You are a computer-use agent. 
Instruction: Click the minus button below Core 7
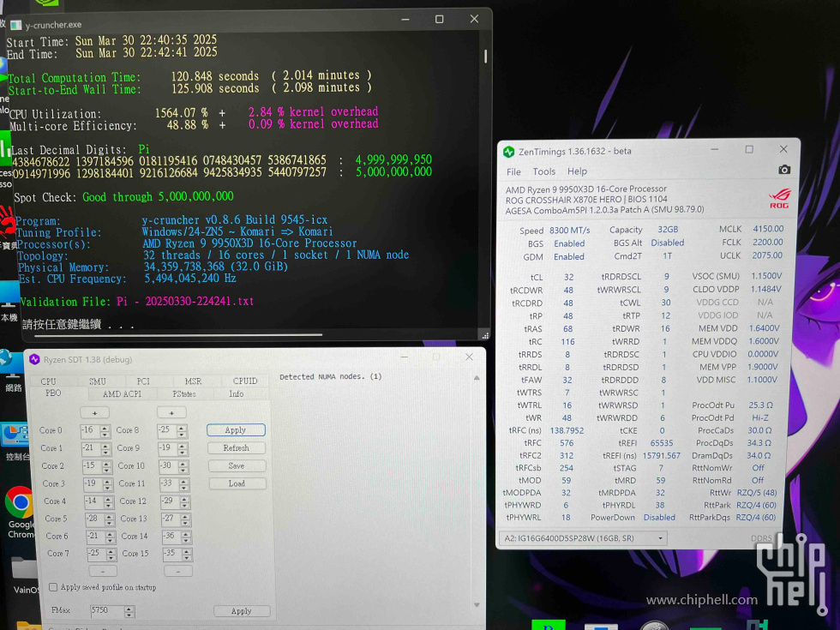point(102,571)
